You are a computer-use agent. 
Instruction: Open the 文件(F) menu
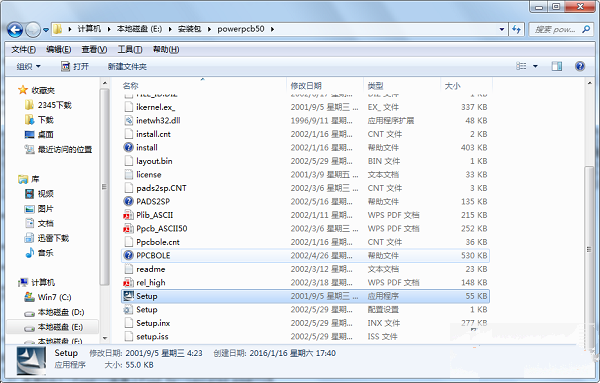[23, 49]
